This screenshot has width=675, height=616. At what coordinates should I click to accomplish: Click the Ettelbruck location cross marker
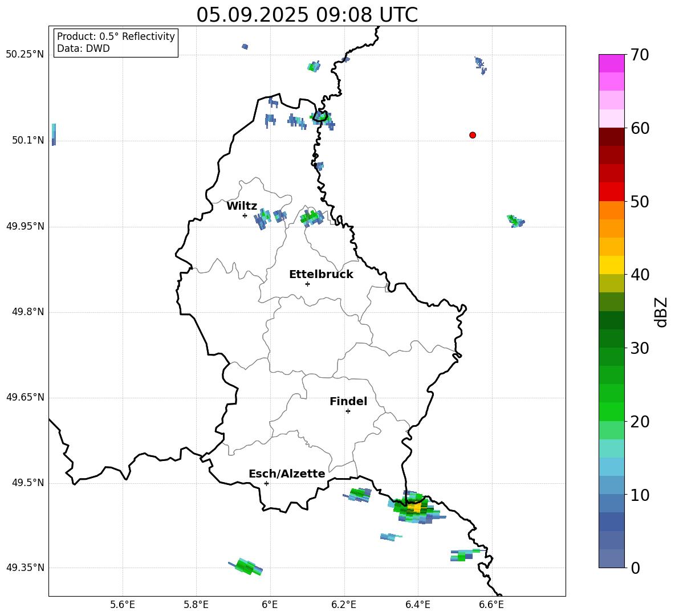(x=307, y=284)
